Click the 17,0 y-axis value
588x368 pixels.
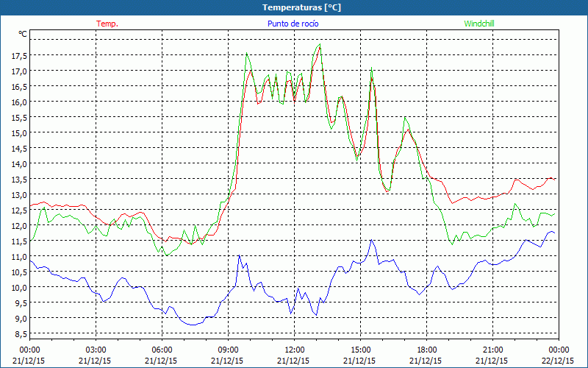click(x=19, y=71)
